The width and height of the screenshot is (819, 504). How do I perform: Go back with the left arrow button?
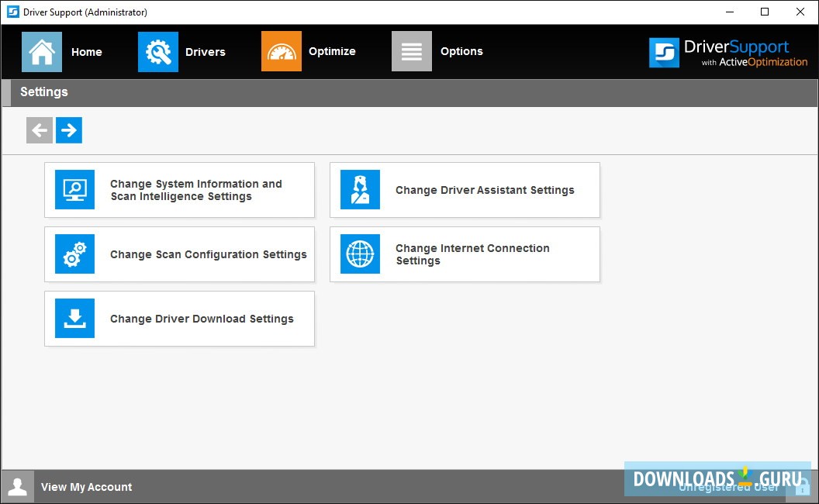(40, 130)
